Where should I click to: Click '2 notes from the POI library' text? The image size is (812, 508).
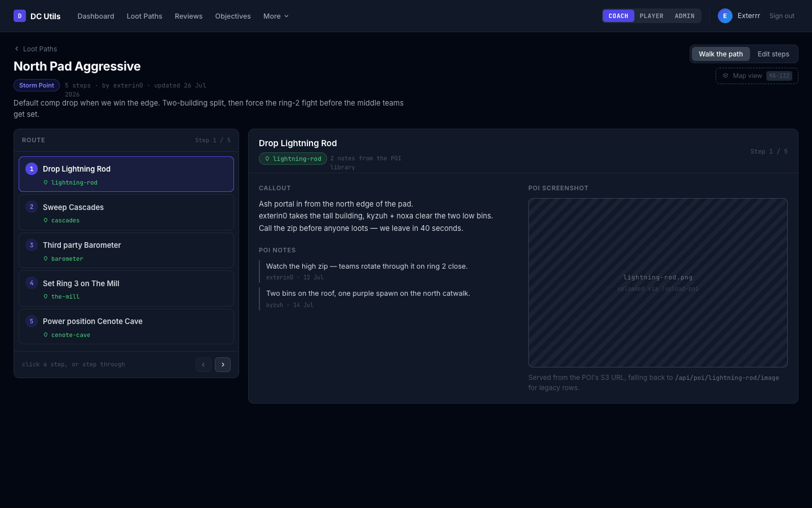click(366, 163)
